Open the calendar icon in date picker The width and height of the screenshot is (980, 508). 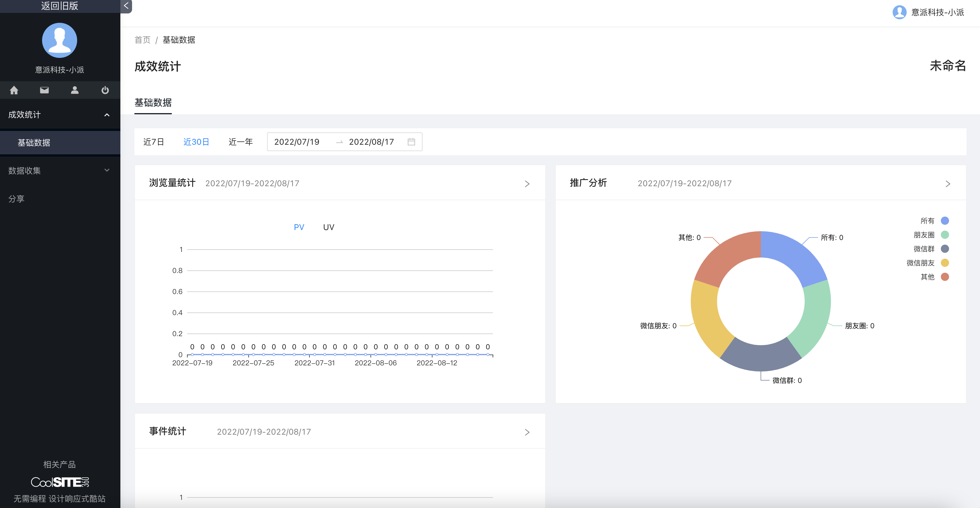(x=411, y=142)
